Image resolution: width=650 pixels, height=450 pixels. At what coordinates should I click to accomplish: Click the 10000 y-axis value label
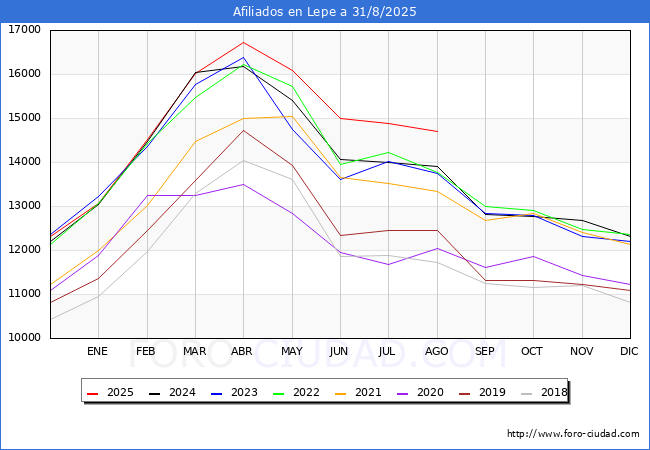tap(24, 338)
